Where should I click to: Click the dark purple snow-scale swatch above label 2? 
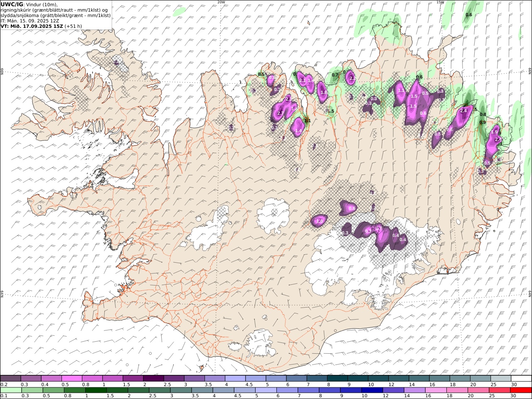tap(153, 378)
